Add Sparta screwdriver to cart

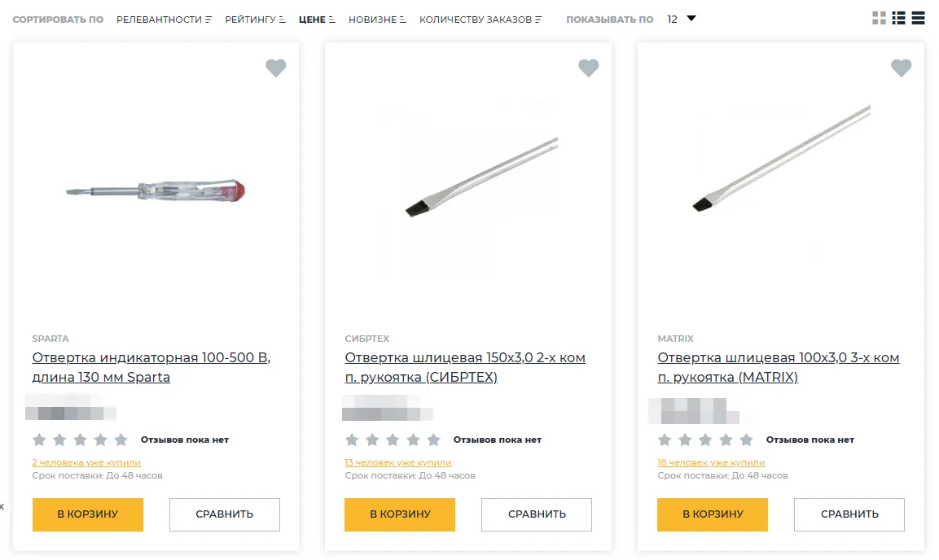(88, 514)
